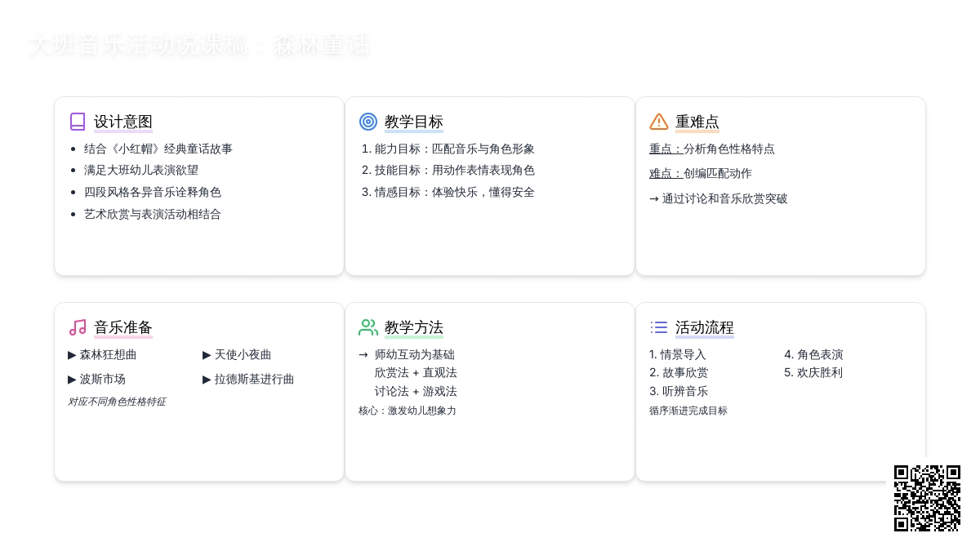Screen dimensions: 980x551
Task: Click the list icon beside 活动流程
Action: pos(659,327)
